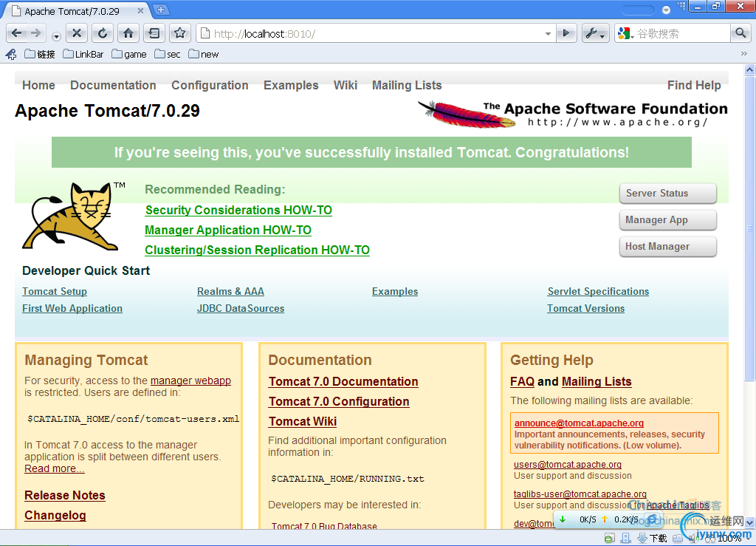
Task: Run search with the magnifier icon
Action: point(740,33)
